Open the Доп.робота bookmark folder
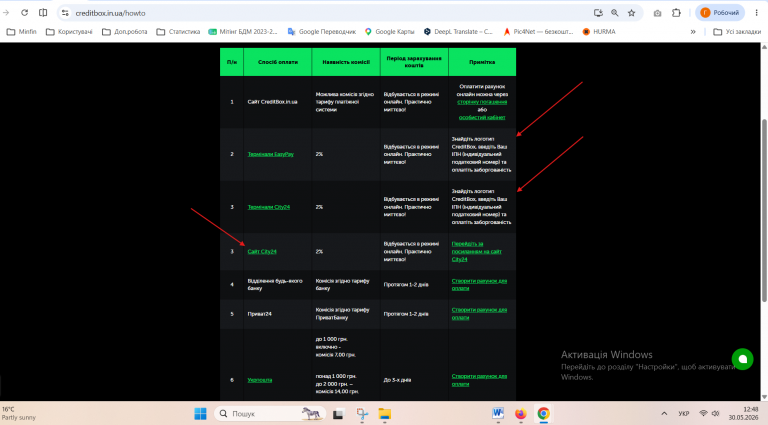 point(125,32)
